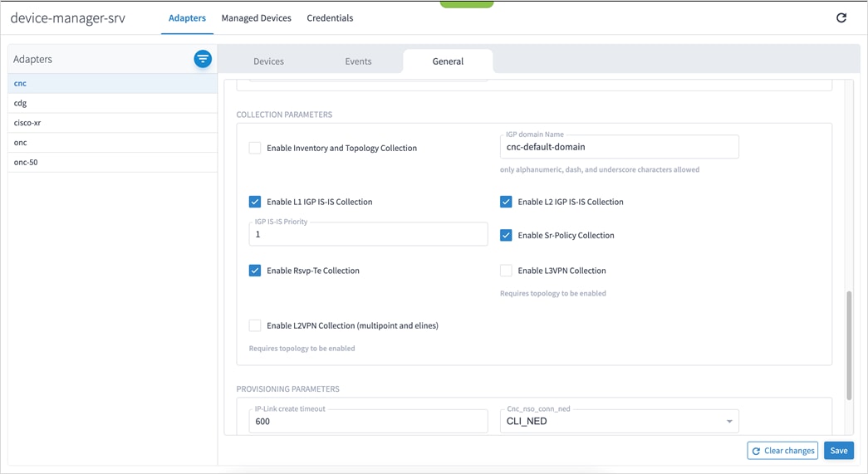
Task: Click the vertical scrollbar thumb
Action: click(x=848, y=345)
